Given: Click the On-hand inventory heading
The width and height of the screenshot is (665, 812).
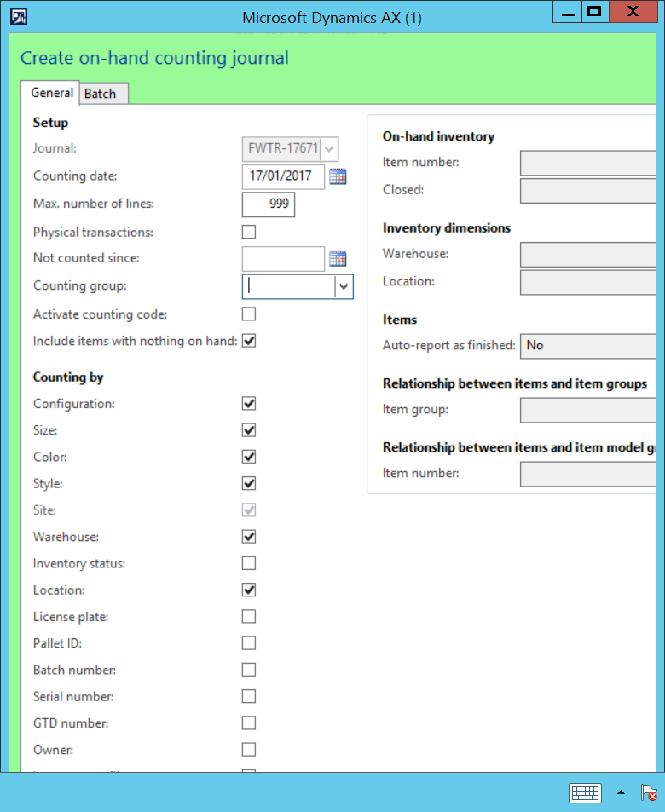Looking at the screenshot, I should (x=438, y=136).
